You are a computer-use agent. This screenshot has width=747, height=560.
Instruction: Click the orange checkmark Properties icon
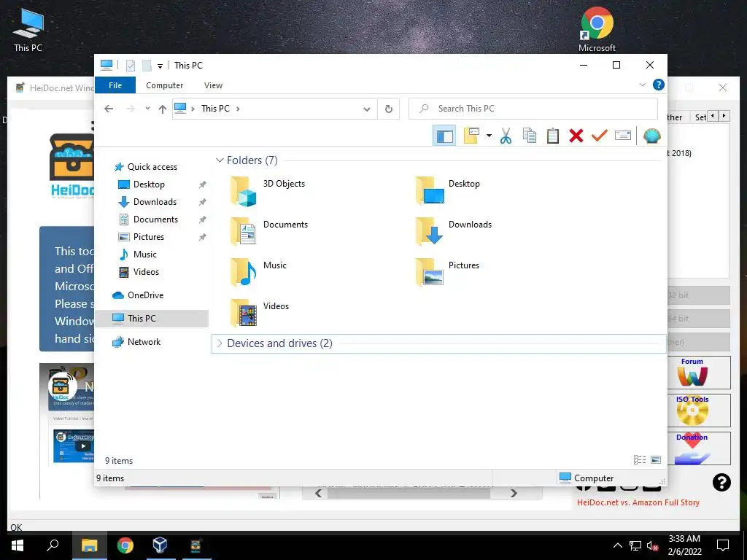tap(600, 136)
